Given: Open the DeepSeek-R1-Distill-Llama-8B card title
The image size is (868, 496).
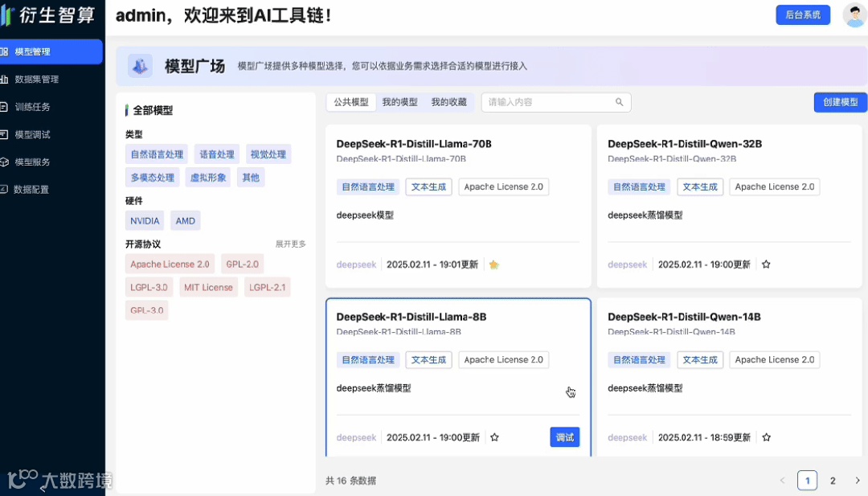Looking at the screenshot, I should 411,318.
